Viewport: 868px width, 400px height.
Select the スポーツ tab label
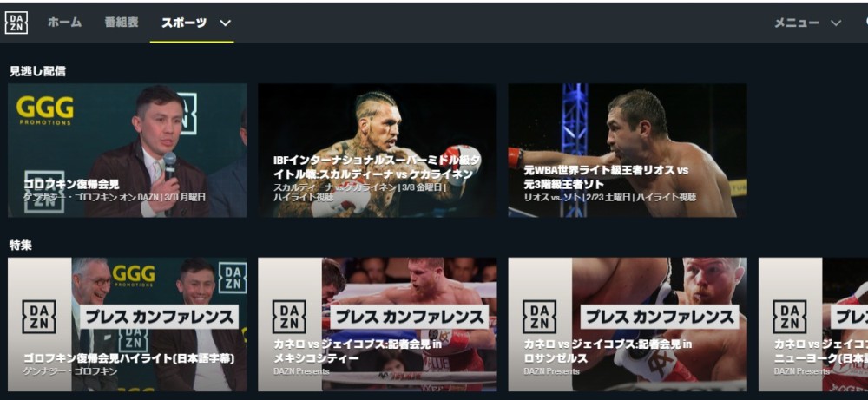point(184,23)
